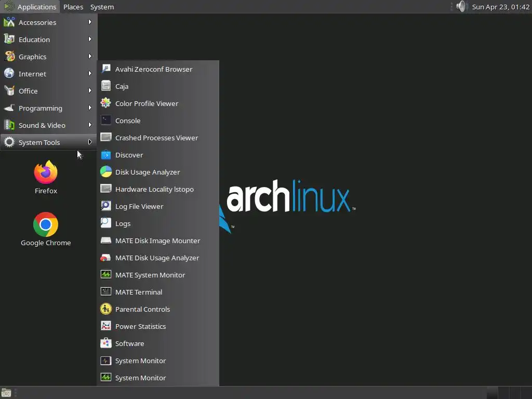Image resolution: width=532 pixels, height=399 pixels.
Task: Open Color Profile Viewer flower icon
Action: point(106,103)
